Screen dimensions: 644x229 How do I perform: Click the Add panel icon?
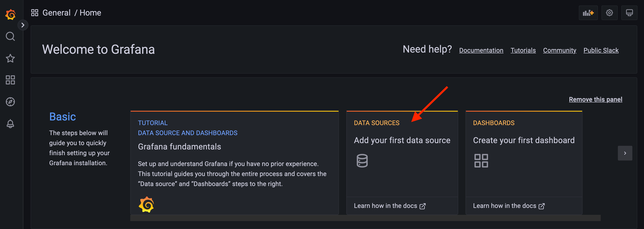[588, 13]
